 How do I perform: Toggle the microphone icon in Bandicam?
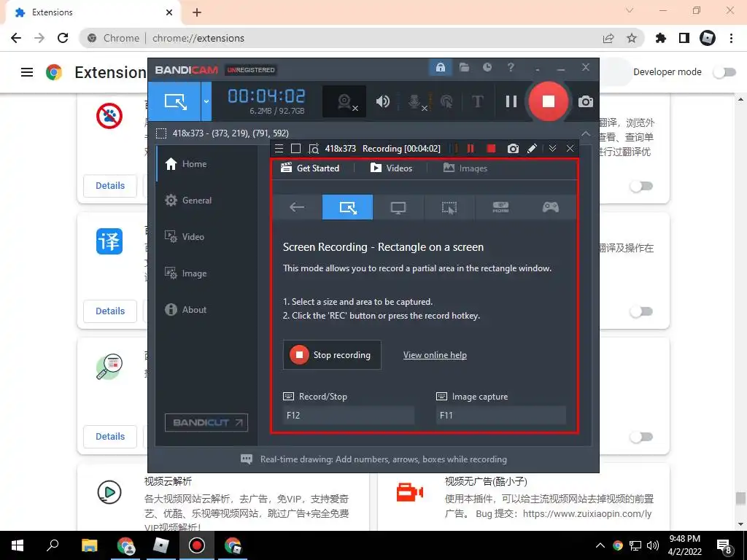tap(415, 101)
